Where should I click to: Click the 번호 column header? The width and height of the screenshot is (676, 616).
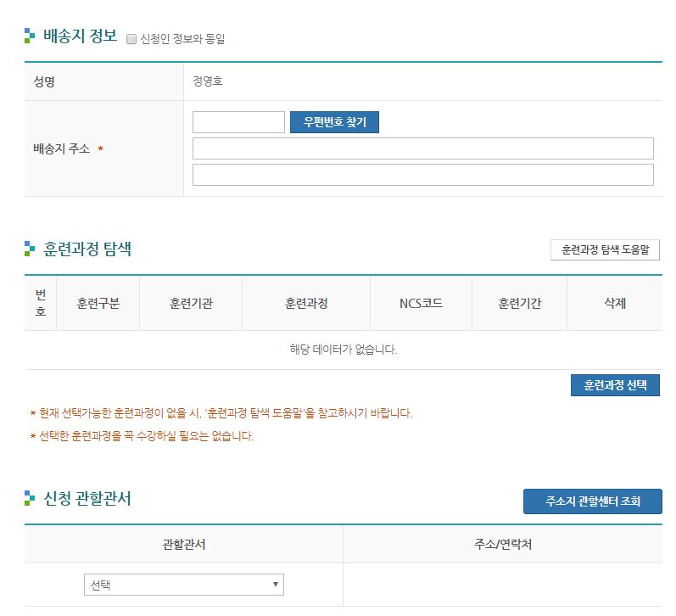point(41,303)
